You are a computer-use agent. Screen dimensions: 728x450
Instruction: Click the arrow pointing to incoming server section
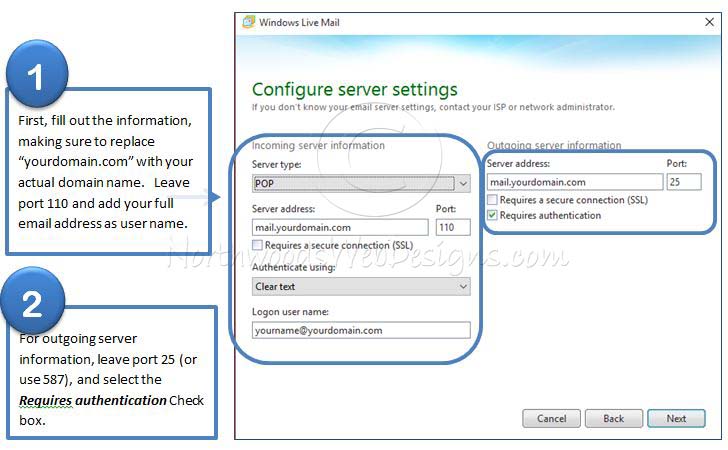point(223,197)
